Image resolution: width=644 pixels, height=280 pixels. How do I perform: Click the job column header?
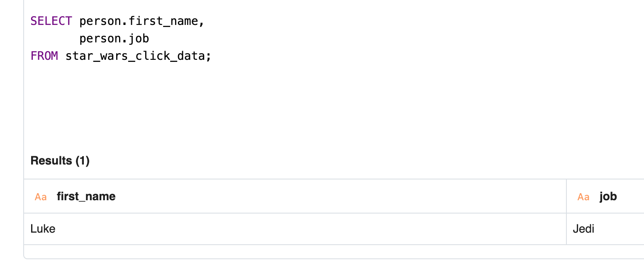(x=607, y=196)
